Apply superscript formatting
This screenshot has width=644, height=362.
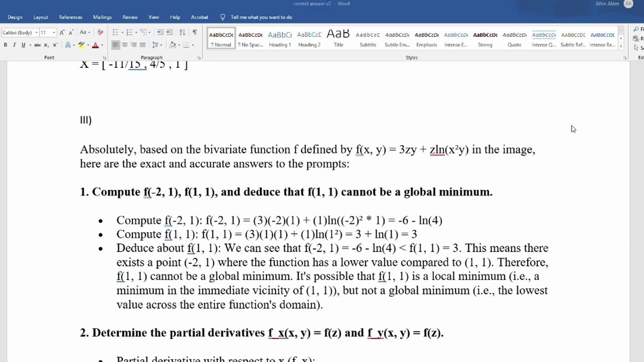[55, 45]
